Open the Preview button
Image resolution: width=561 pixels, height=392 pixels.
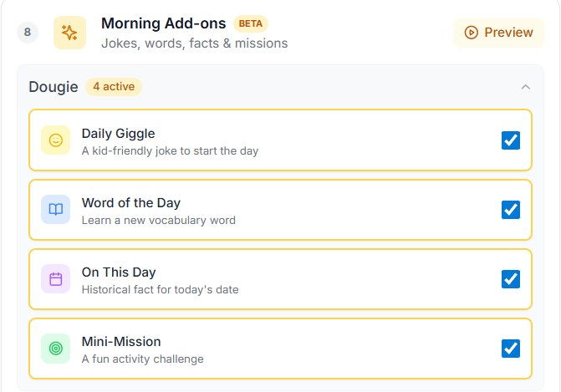tap(499, 33)
